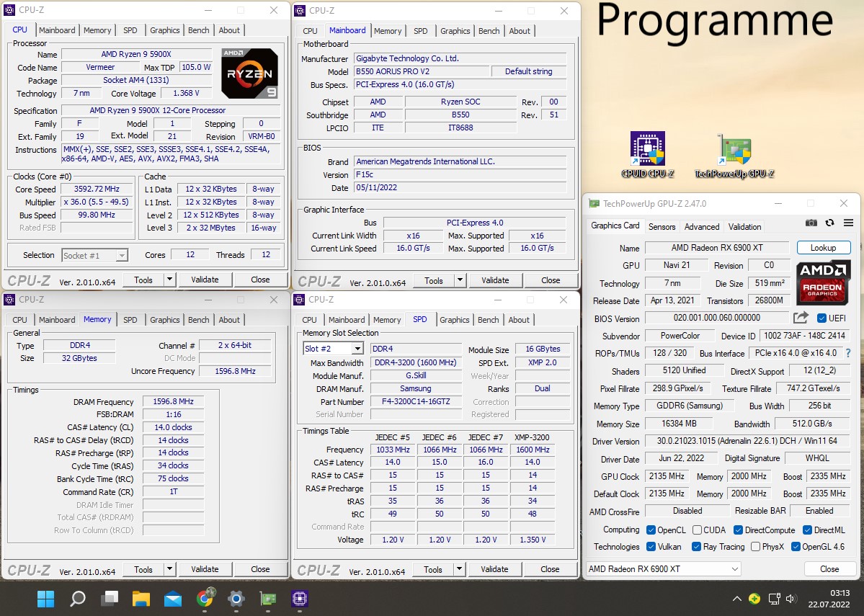Click the title bar icon of CPU-Z SPD window
The width and height of the screenshot is (864, 616).
[x=299, y=300]
